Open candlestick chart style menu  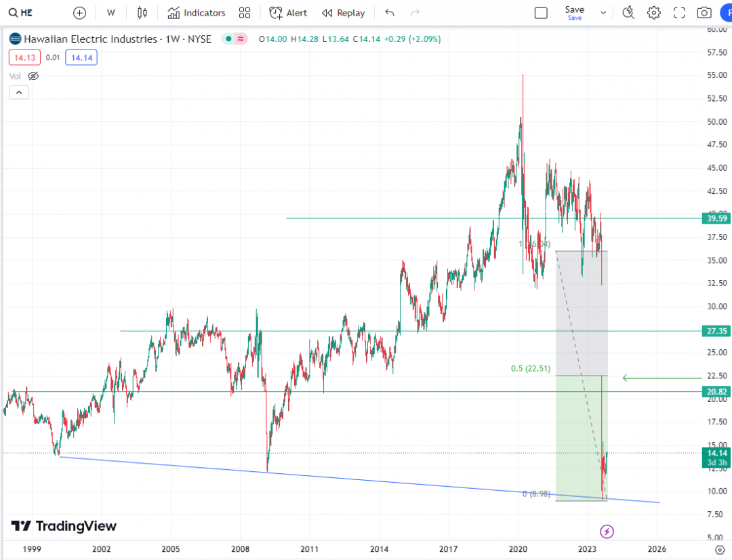142,13
